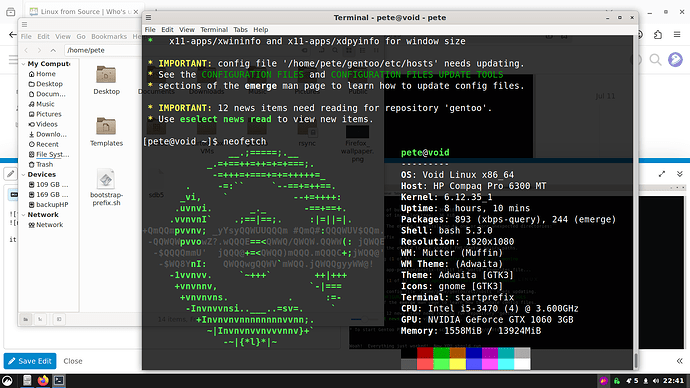Open Terminal Tabs menu

[x=240, y=29]
